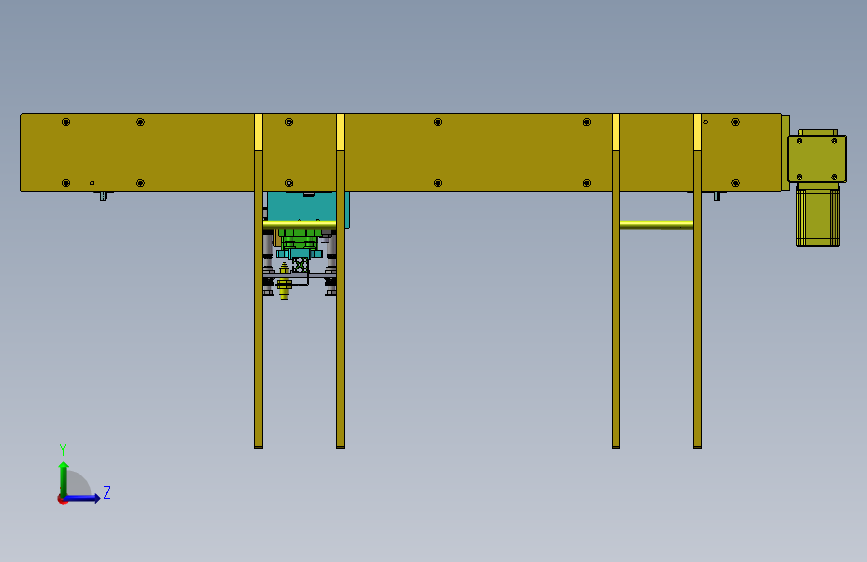867x562 pixels.
Task: Click the red origin dot of the triad
Action: point(62,499)
